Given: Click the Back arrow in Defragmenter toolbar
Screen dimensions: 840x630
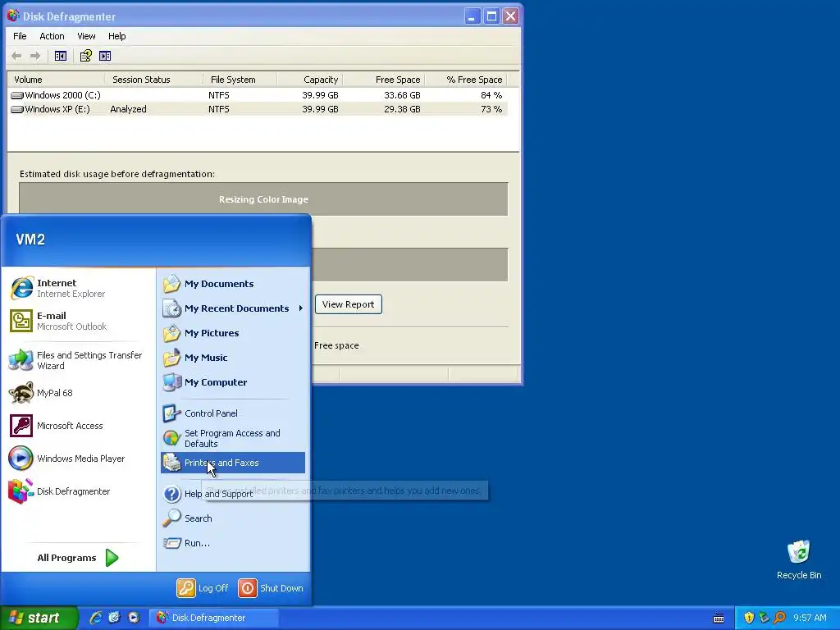Looking at the screenshot, I should [16, 56].
